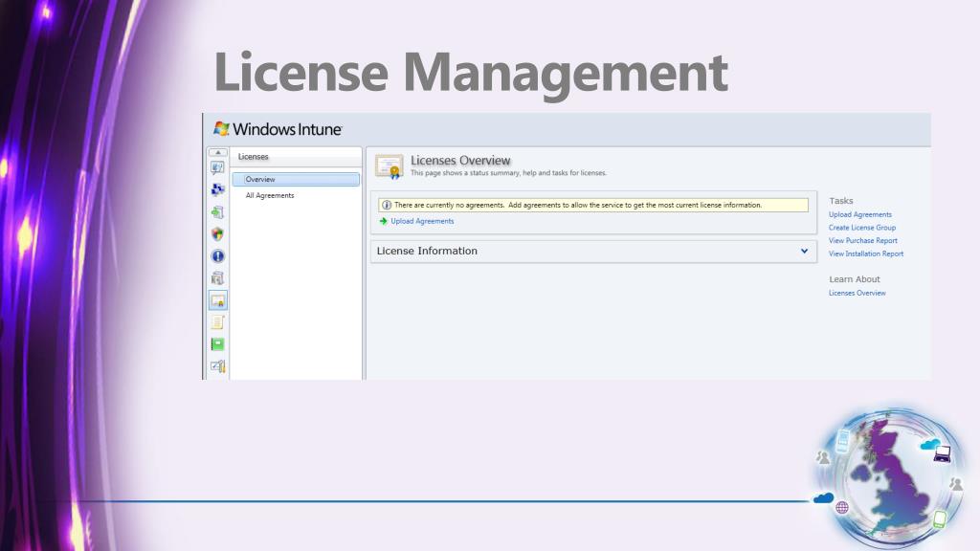Image resolution: width=980 pixels, height=551 pixels.
Task: Open the Administration tools icon
Action: click(217, 366)
